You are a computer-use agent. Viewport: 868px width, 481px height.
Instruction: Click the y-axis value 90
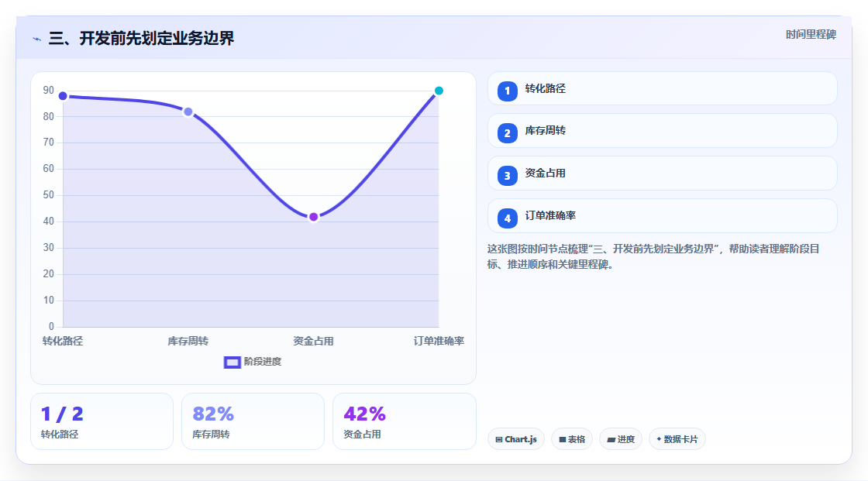coord(49,90)
